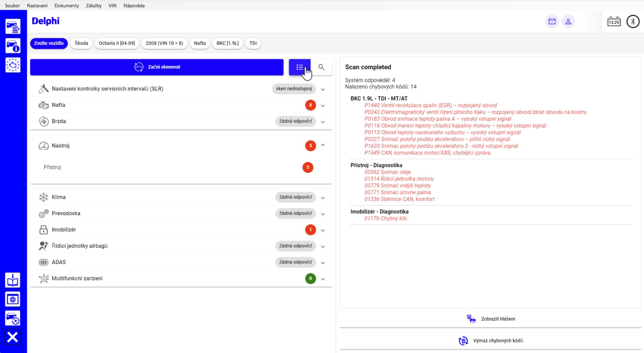This screenshot has height=353, width=644.
Task: Open the mail messages icon
Action: tap(552, 22)
